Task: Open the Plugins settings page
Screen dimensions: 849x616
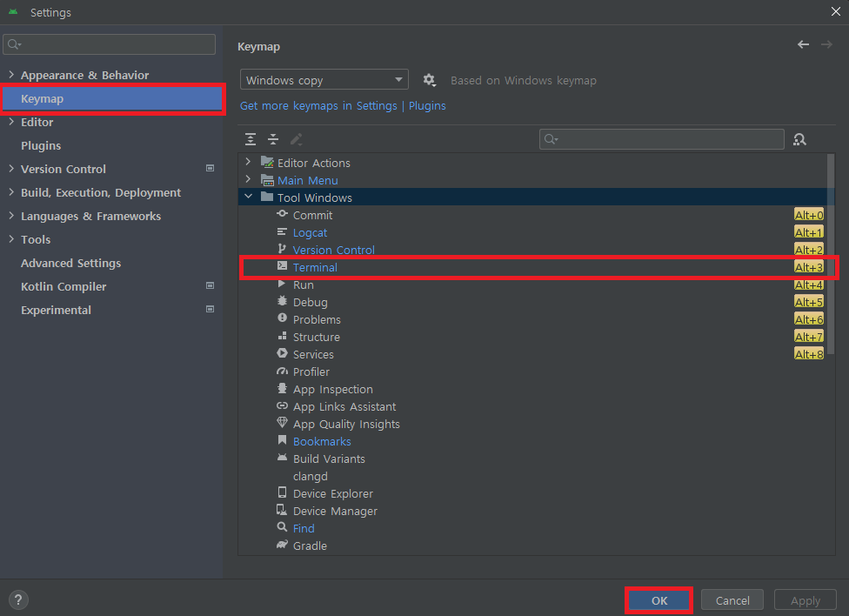Action: [41, 145]
